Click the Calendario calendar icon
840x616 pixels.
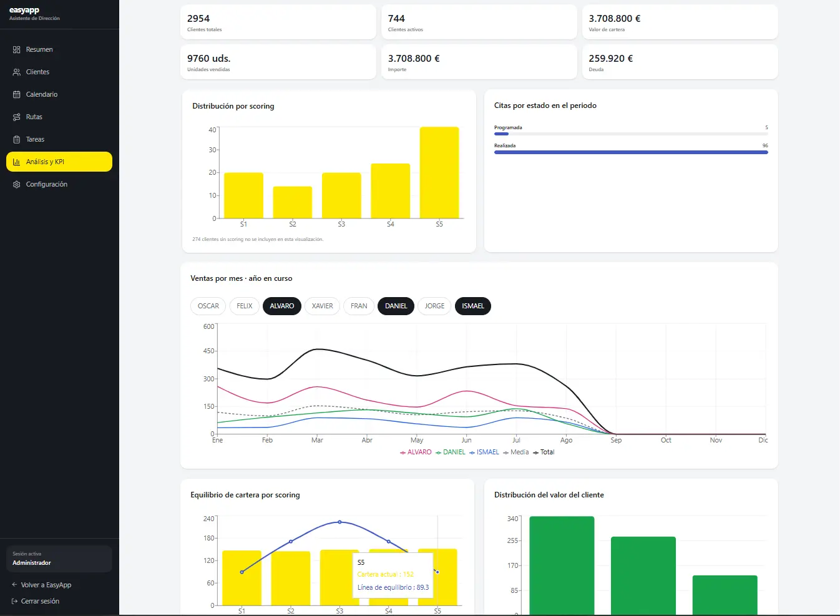pyautogui.click(x=17, y=94)
